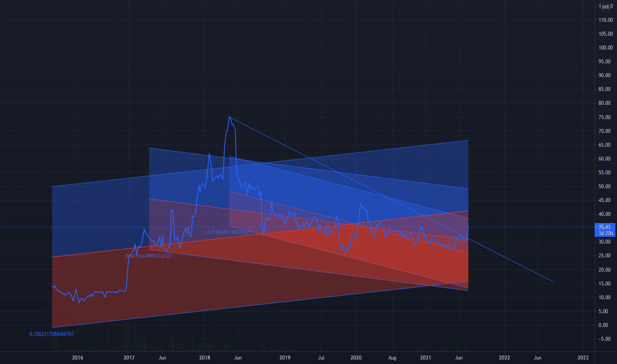Click the 60.00 price axis label
The width and height of the screenshot is (617, 364).
[x=604, y=159]
